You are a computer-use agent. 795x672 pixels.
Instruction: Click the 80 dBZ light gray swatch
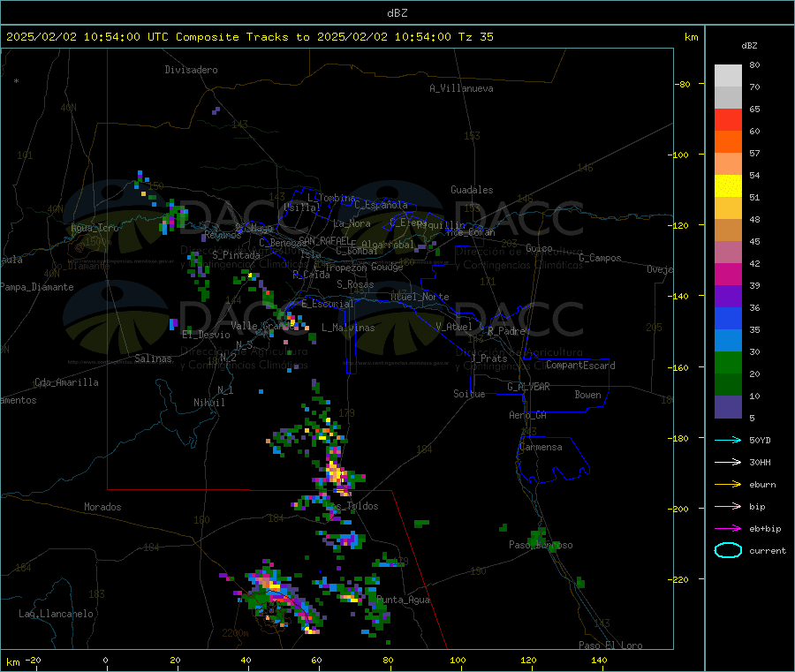point(728,76)
